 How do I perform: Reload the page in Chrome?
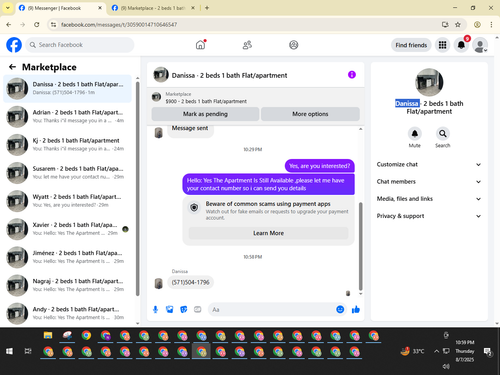(x=37, y=24)
